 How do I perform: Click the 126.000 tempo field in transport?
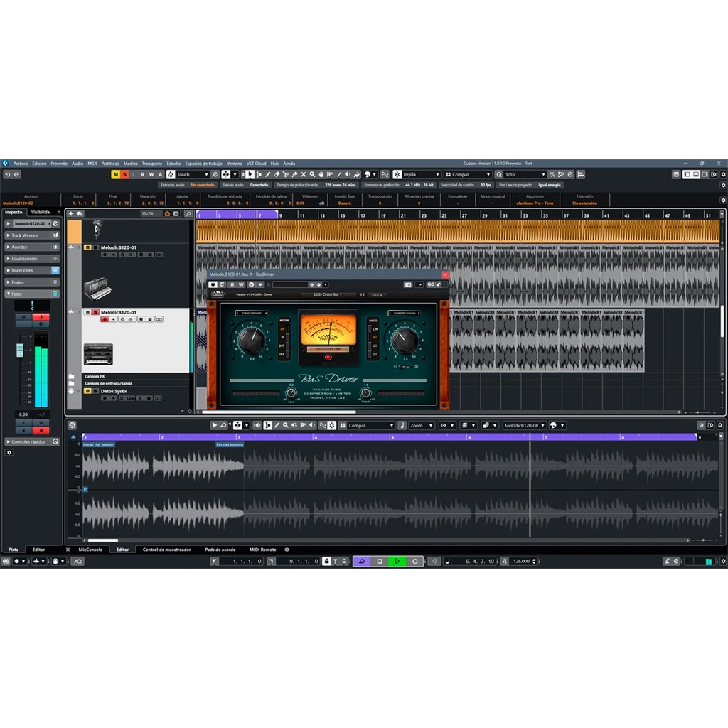[521, 562]
